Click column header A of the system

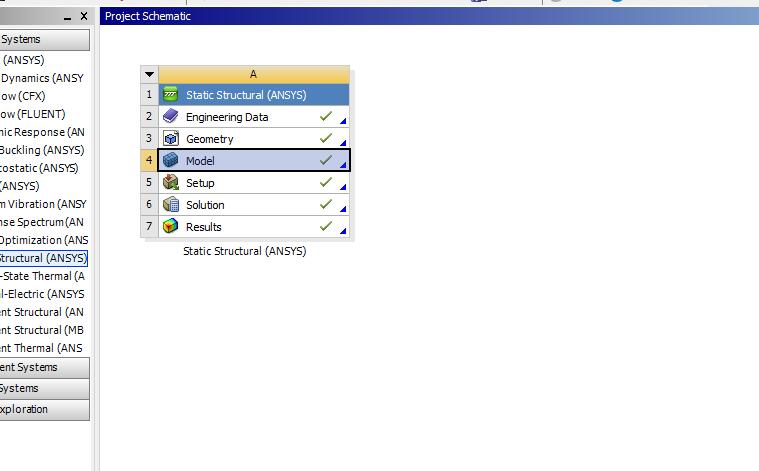coord(254,75)
